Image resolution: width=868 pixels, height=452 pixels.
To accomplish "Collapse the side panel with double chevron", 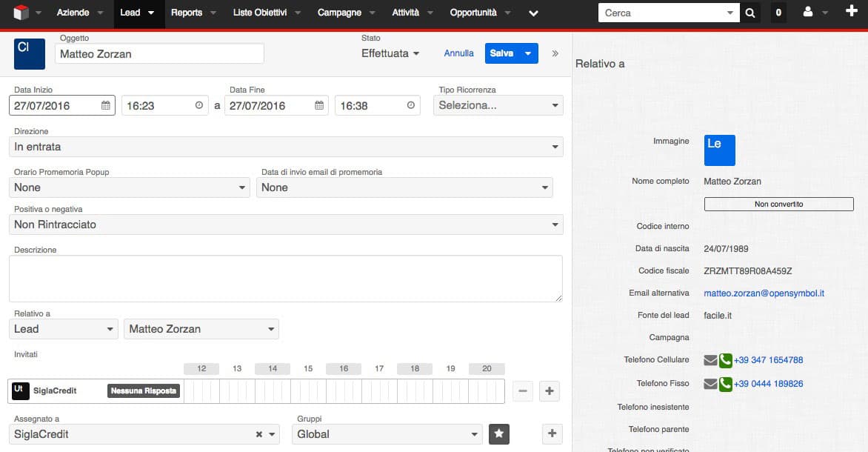I will pyautogui.click(x=555, y=53).
